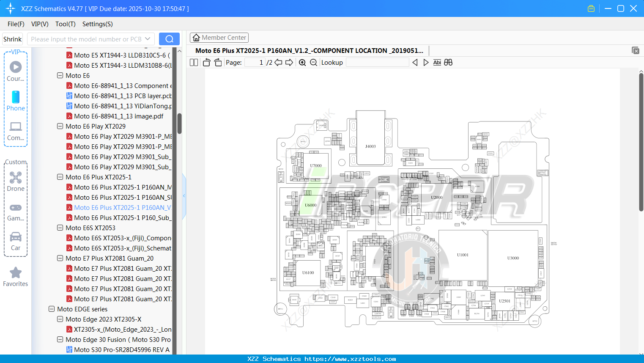The width and height of the screenshot is (644, 363).
Task: Click the yellow VIP icon in title bar
Action: coord(591,8)
